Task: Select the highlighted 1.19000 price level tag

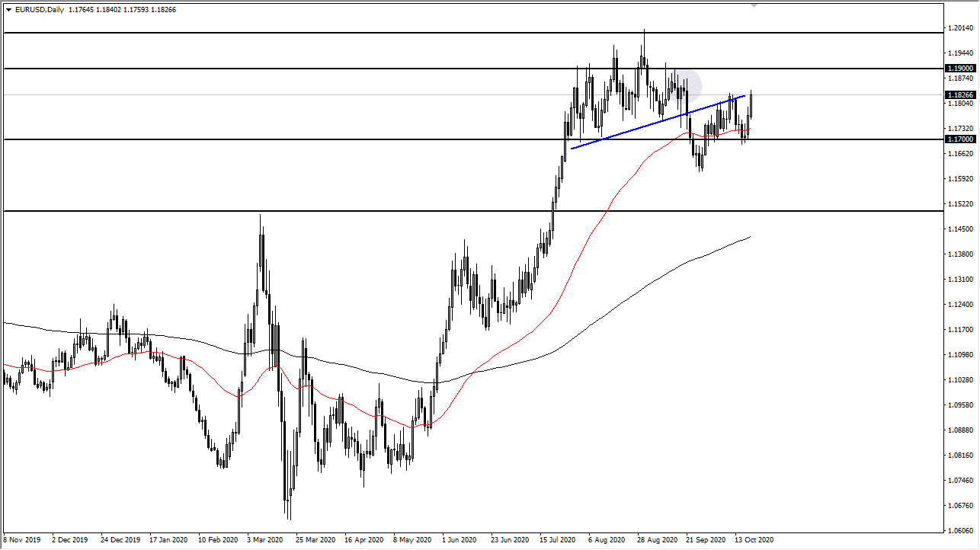Action: (x=959, y=69)
